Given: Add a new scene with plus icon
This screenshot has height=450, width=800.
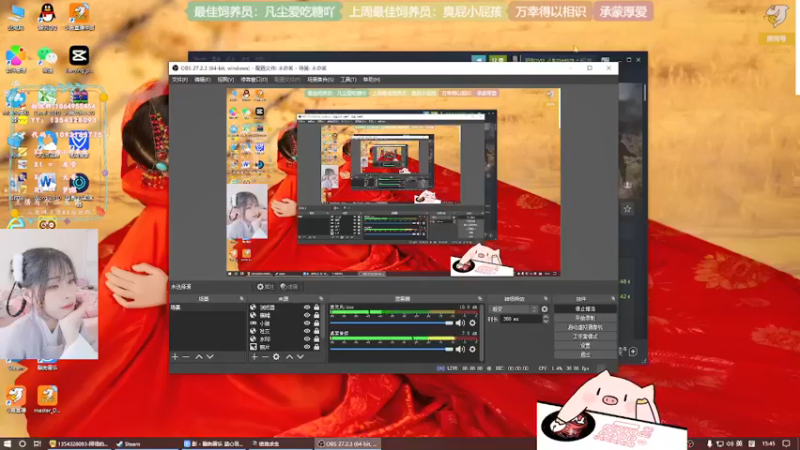Looking at the screenshot, I should click(x=175, y=357).
